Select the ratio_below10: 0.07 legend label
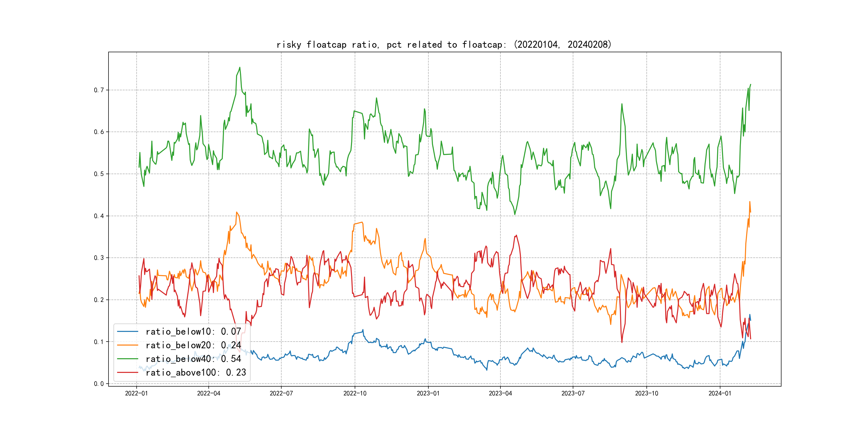868x434 pixels. click(x=193, y=332)
